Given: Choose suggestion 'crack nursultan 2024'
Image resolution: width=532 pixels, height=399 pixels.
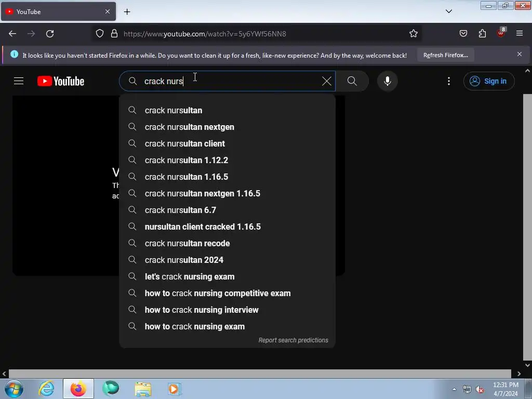Looking at the screenshot, I should 228,260.
